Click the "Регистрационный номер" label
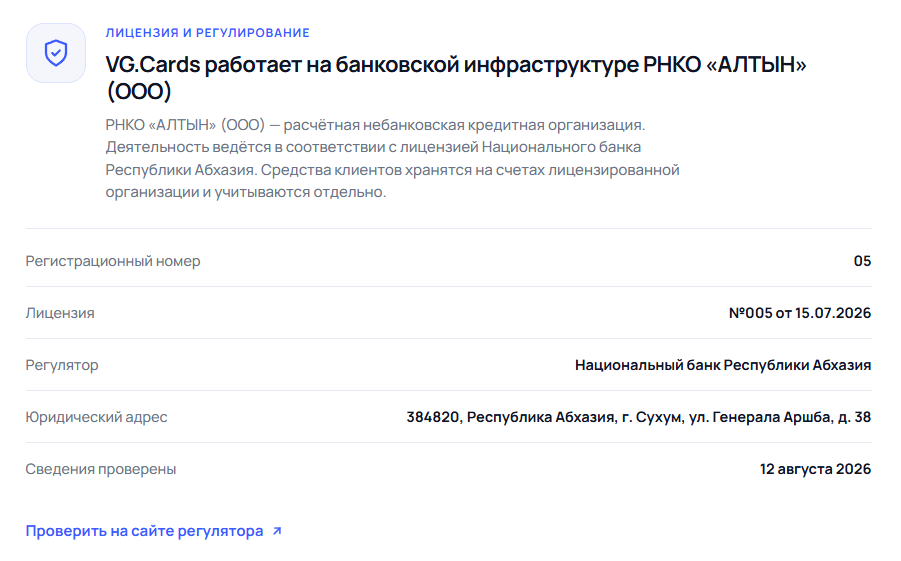Screen dimensions: 901x561 (x=113, y=261)
